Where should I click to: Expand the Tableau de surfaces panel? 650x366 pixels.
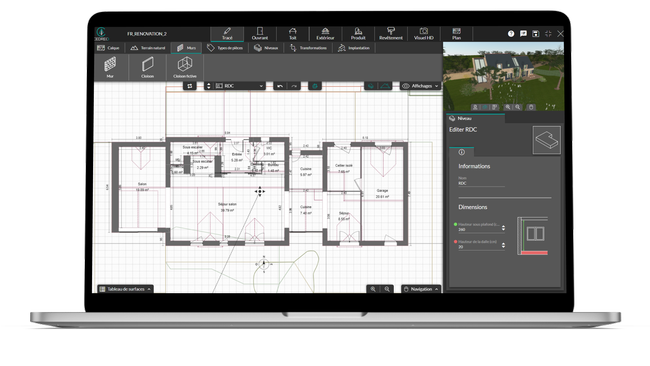(125, 289)
